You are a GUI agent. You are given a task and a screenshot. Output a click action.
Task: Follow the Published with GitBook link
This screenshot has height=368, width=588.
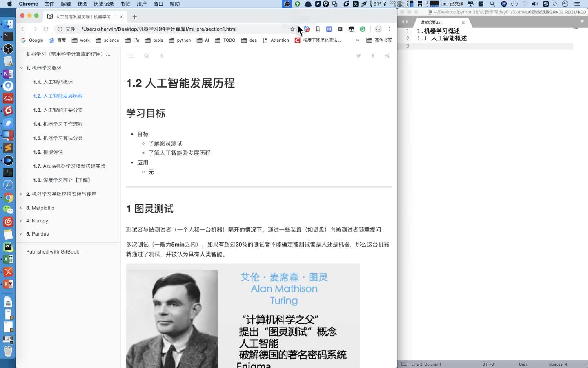pos(53,252)
